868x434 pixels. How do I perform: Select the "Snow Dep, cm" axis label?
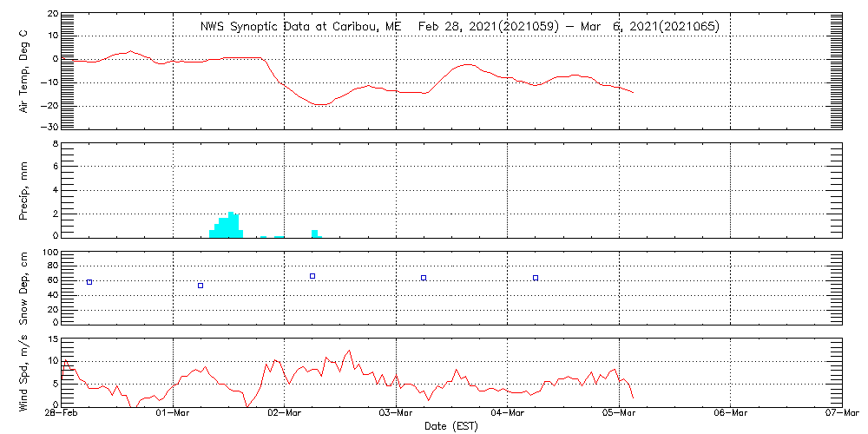23,288
